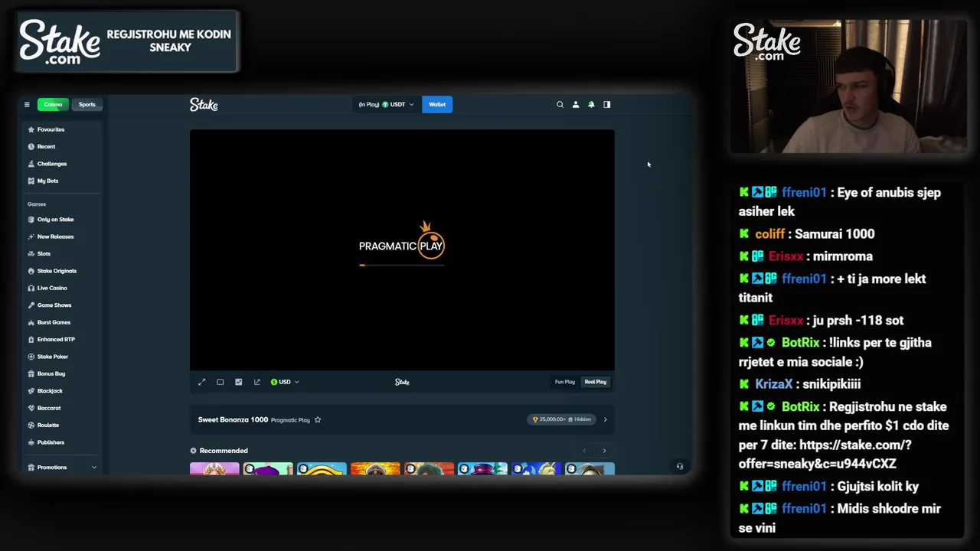Toggle theatre mode under the game
This screenshot has width=980, height=551.
coord(220,382)
